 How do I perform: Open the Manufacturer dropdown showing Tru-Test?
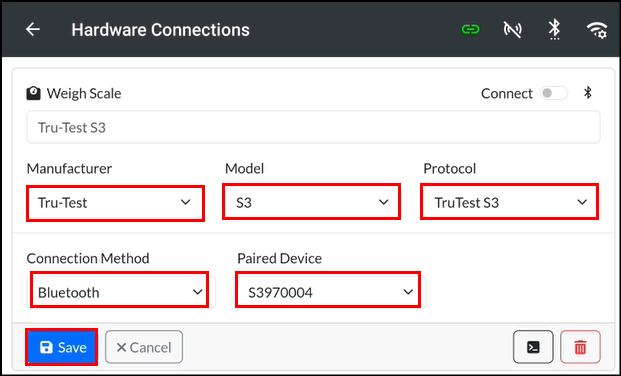[x=115, y=203]
